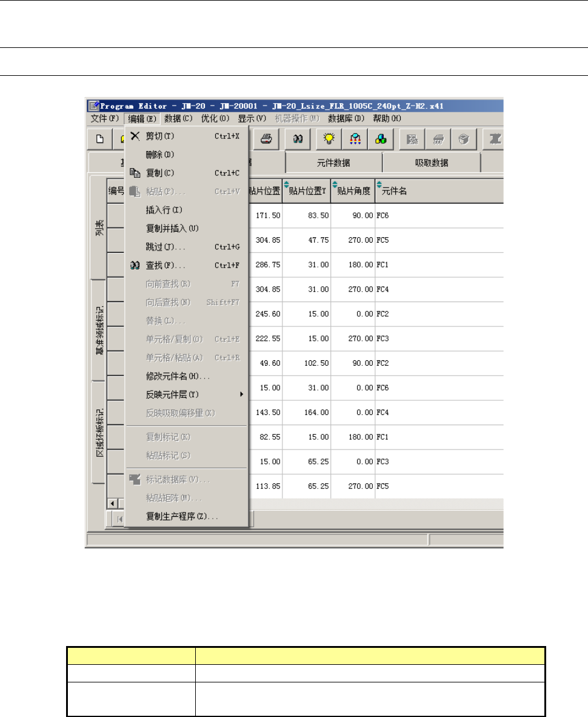Viewport: 588px width, 717px height.
Task: Open the 优化(O) menu
Action: 215,118
